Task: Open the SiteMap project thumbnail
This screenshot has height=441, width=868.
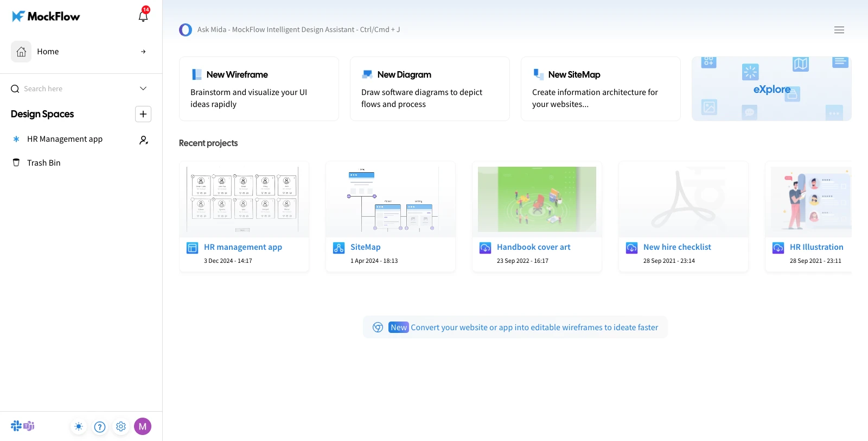Action: [x=390, y=199]
